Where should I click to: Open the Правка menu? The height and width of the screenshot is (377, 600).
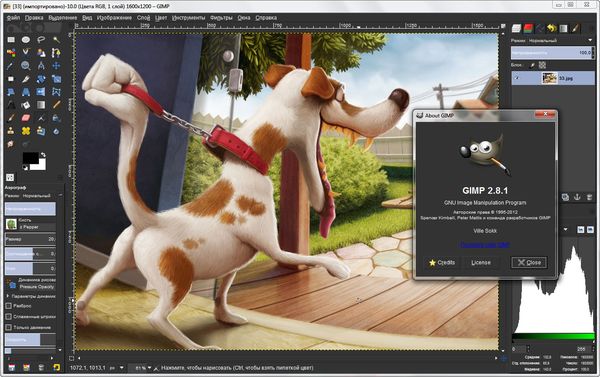(x=34, y=18)
